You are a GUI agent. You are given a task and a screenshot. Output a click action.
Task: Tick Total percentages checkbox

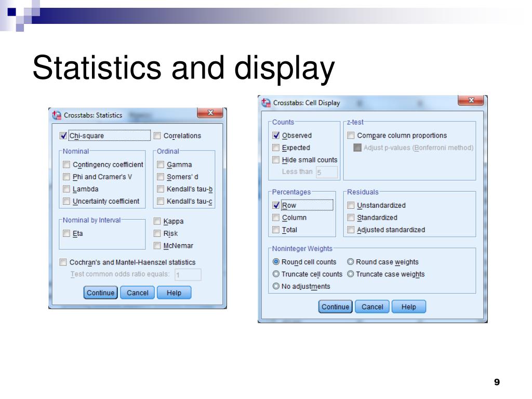coord(276,230)
